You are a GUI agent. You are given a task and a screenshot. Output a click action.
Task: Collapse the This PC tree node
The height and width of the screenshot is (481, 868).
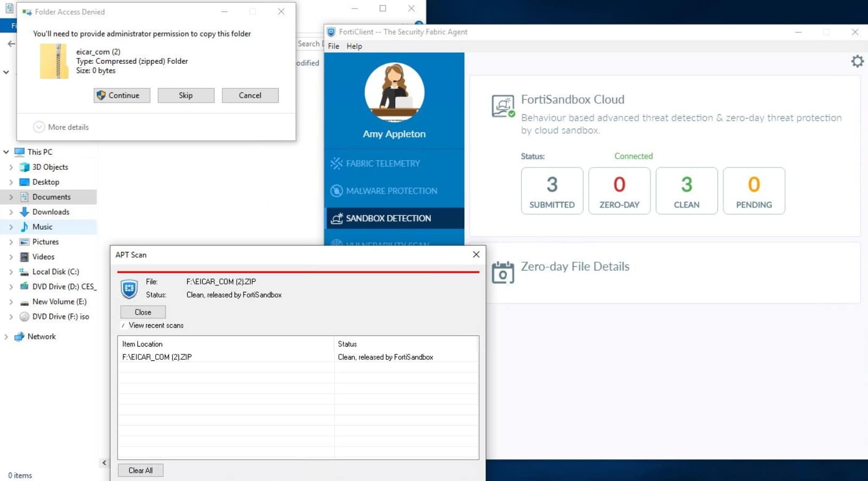pyautogui.click(x=6, y=152)
